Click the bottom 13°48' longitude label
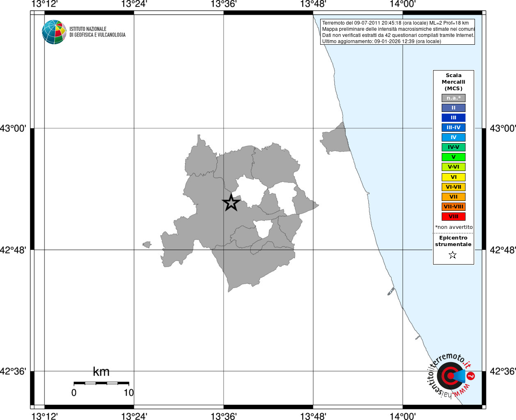This screenshot has width=516, height=420. coord(313,416)
